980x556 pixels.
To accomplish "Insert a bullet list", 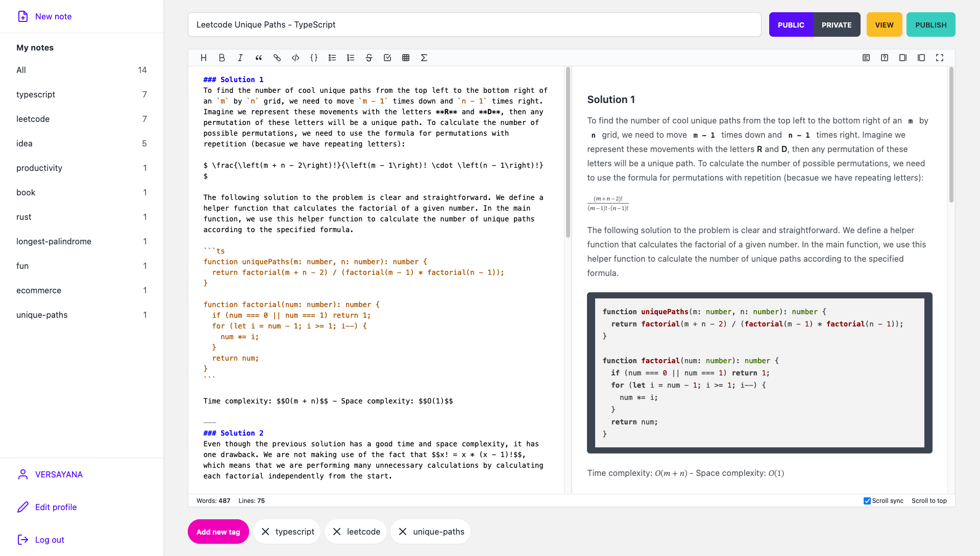I will [332, 58].
